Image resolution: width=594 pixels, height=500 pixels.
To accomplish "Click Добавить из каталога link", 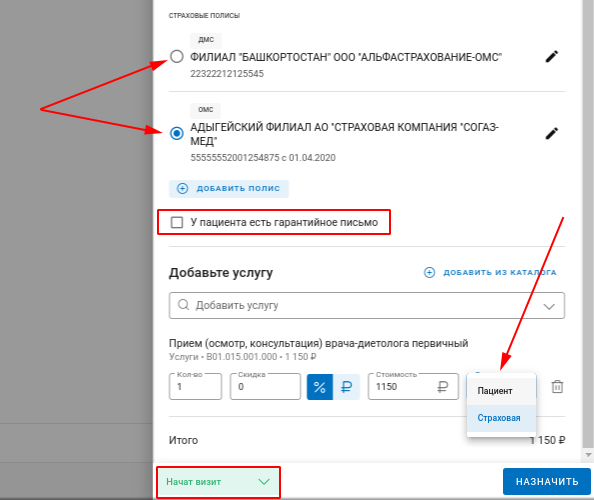I will [490, 272].
